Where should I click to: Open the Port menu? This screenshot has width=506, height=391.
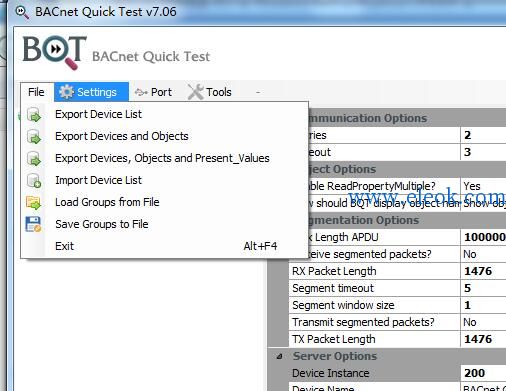click(154, 92)
